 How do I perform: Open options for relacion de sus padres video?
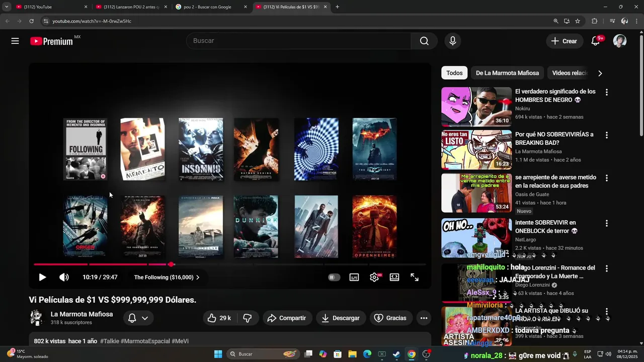(607, 178)
